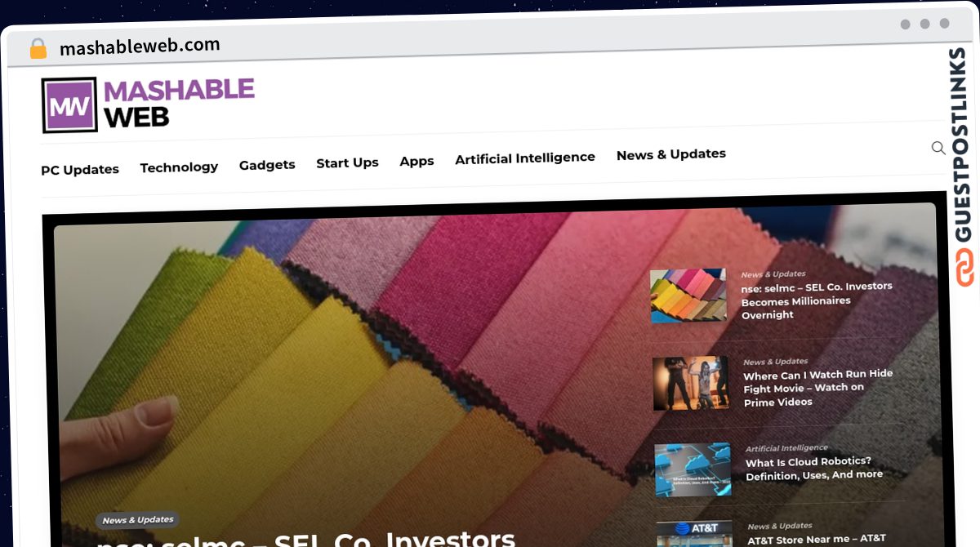The height and width of the screenshot is (547, 980).
Task: Click the orange padlock security icon
Action: pyautogui.click(x=38, y=49)
